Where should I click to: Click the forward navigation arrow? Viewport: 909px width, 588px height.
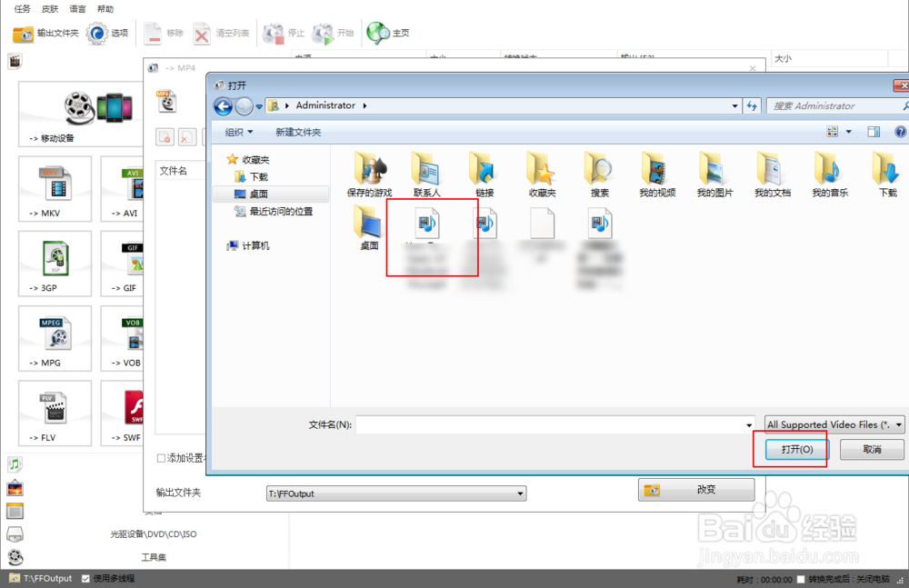(x=244, y=106)
